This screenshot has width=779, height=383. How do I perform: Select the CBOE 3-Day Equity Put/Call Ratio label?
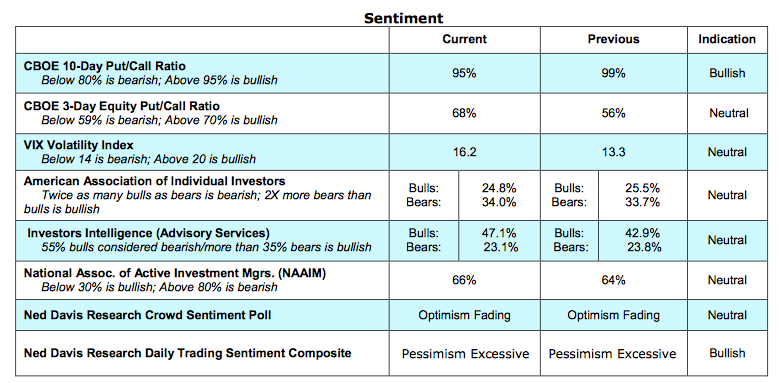122,106
